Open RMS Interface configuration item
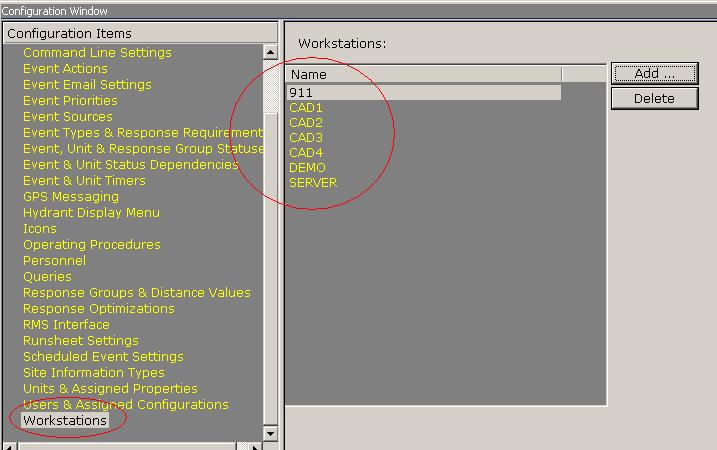Viewport: 717px width, 450px height. point(66,324)
